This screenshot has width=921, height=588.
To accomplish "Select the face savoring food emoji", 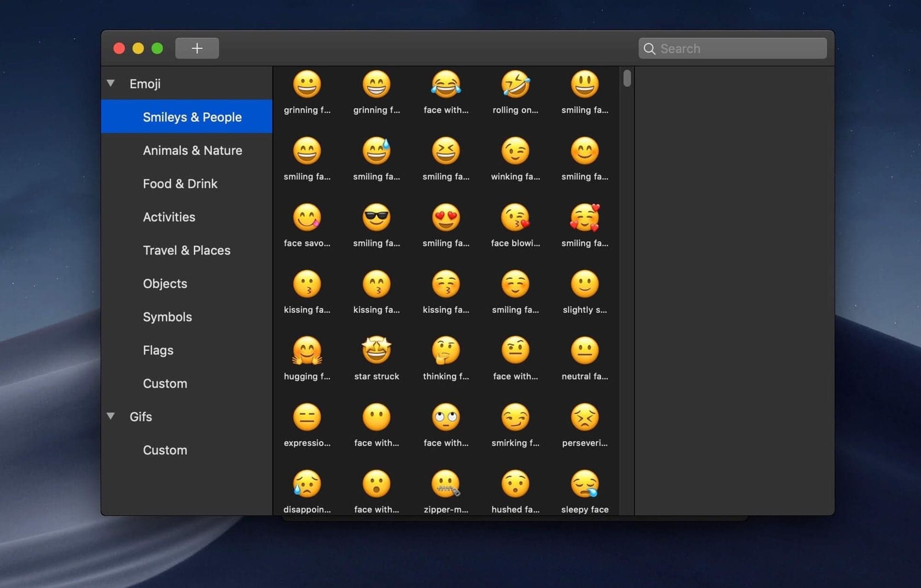I will click(x=307, y=217).
